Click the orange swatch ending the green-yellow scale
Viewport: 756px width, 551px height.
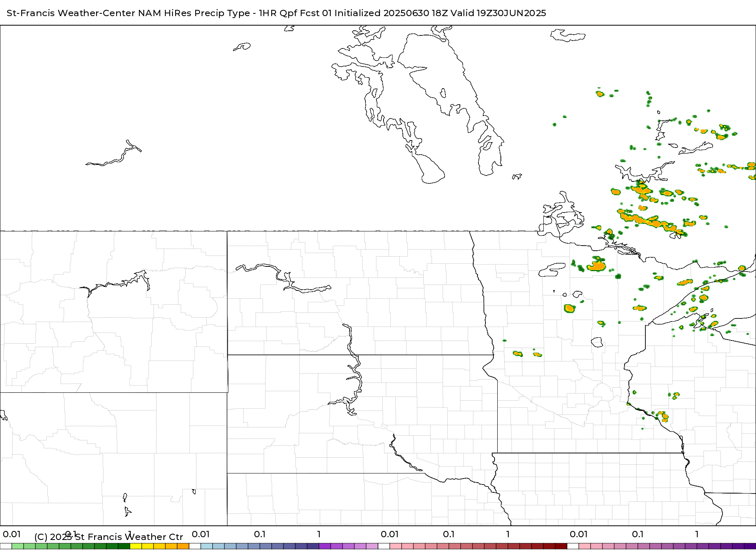click(183, 546)
